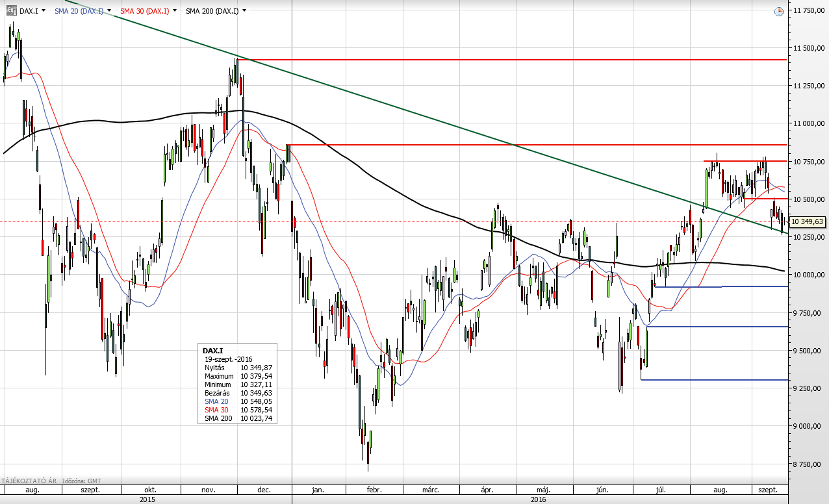Select the SMA 20 (DAX.I) indicator label
Image resolution: width=829 pixels, height=504 pixels.
coord(78,11)
